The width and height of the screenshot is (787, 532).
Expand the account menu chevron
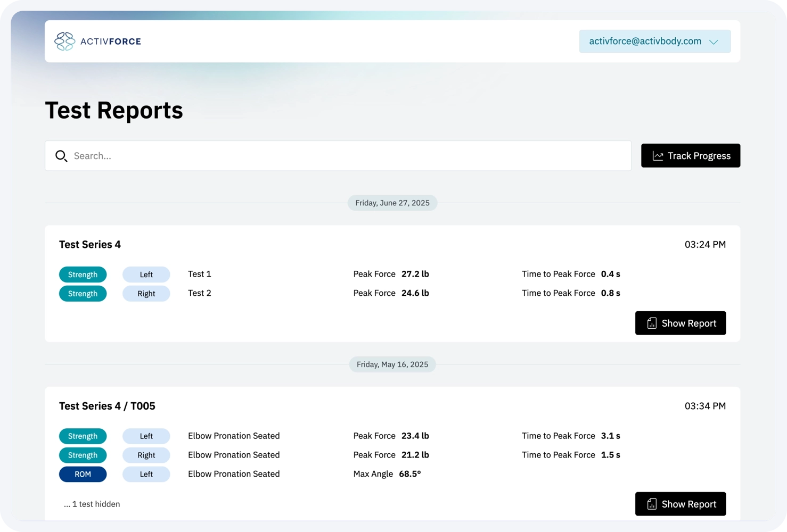[714, 42]
